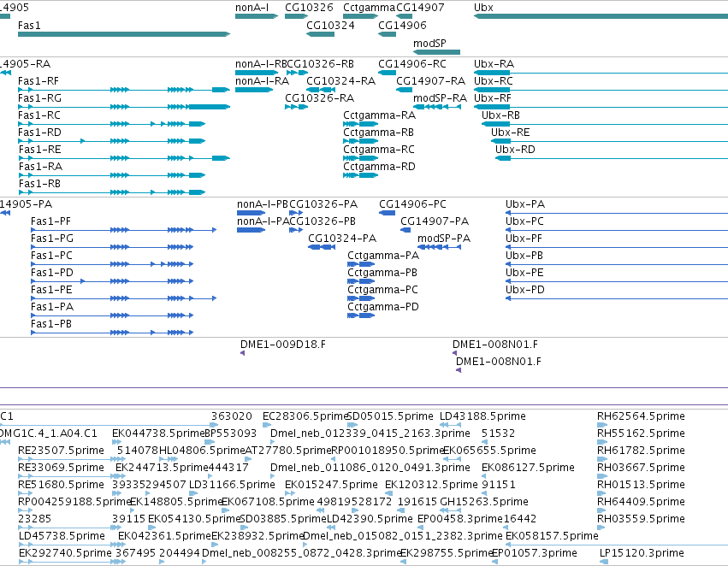The image size is (728, 566).
Task: Open transcript modSP-RA
Action: pyautogui.click(x=437, y=107)
